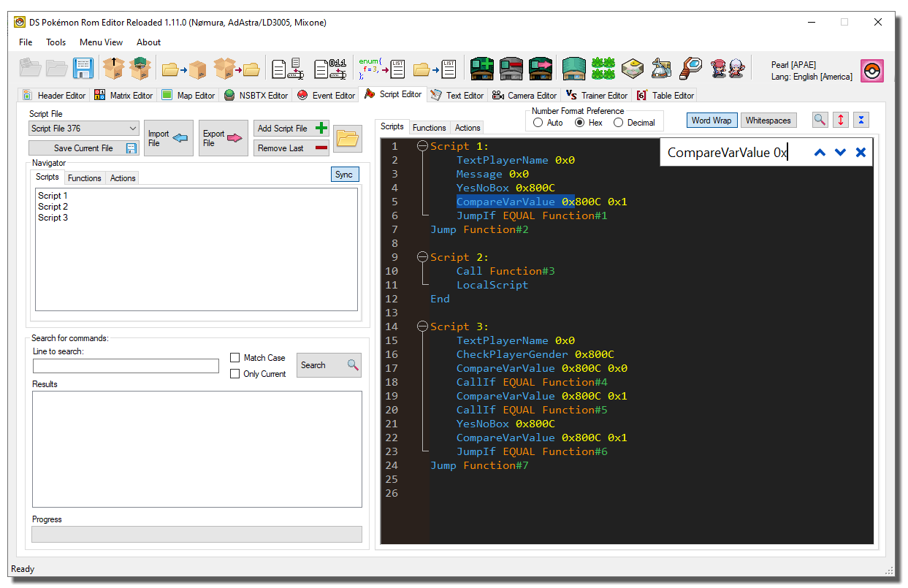908x588 pixels.
Task: Switch to the Text Editor tab
Action: [x=457, y=95]
